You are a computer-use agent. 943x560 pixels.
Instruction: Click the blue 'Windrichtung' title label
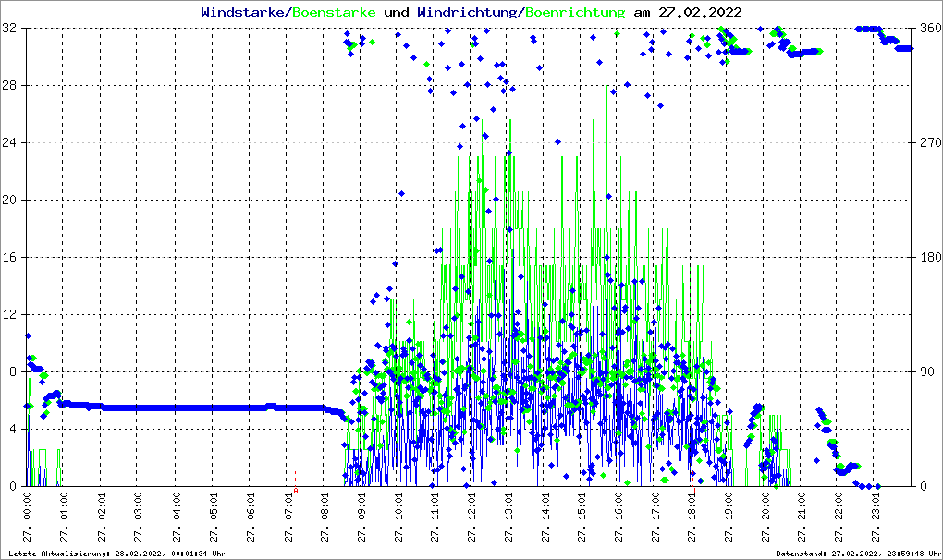467,12
